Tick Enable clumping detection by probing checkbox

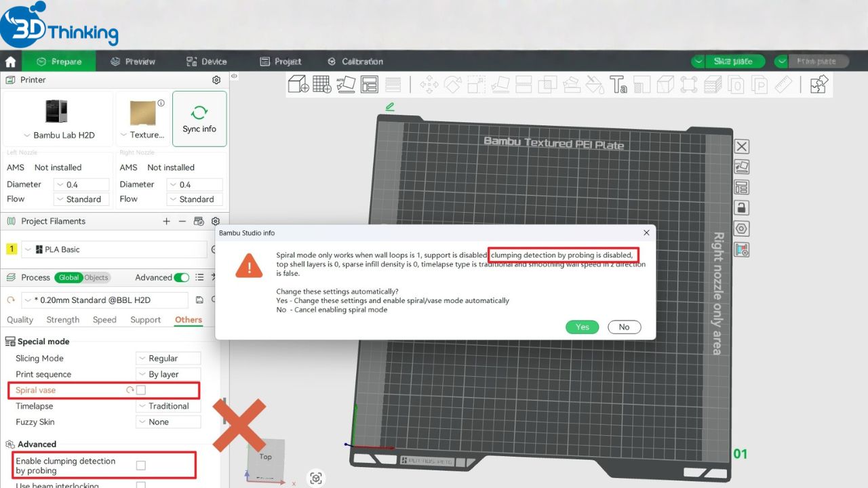141,466
